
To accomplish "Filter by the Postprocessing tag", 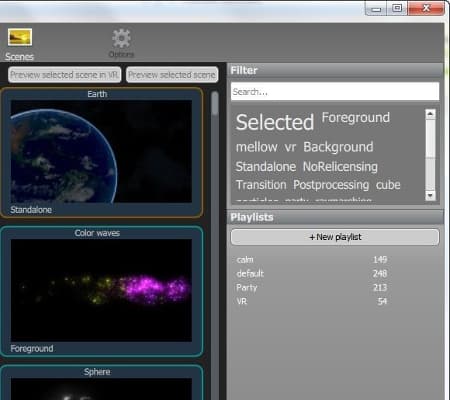I will pos(331,185).
